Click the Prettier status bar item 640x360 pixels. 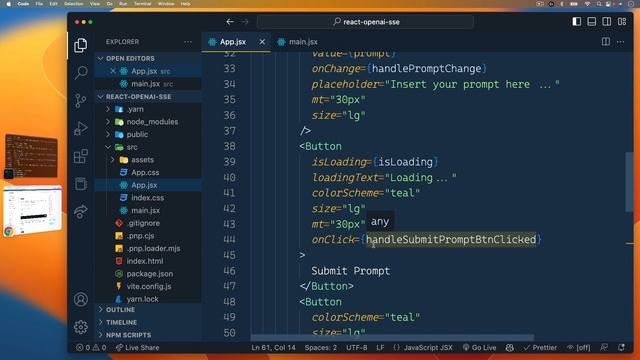pos(540,348)
